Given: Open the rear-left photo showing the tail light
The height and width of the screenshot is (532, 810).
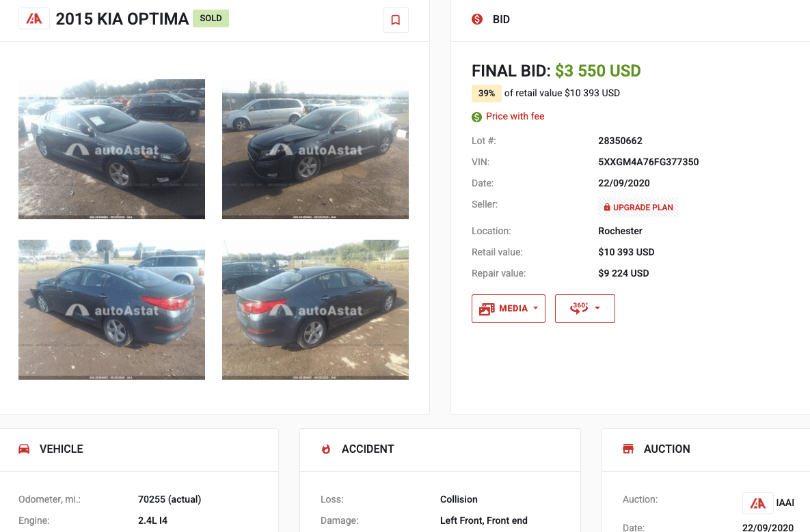Looking at the screenshot, I should pyautogui.click(x=111, y=309).
